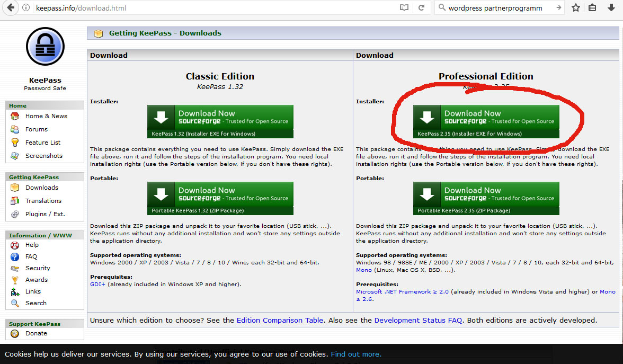Open site information icon in address bar
This screenshot has height=364, width=623.
click(26, 7)
